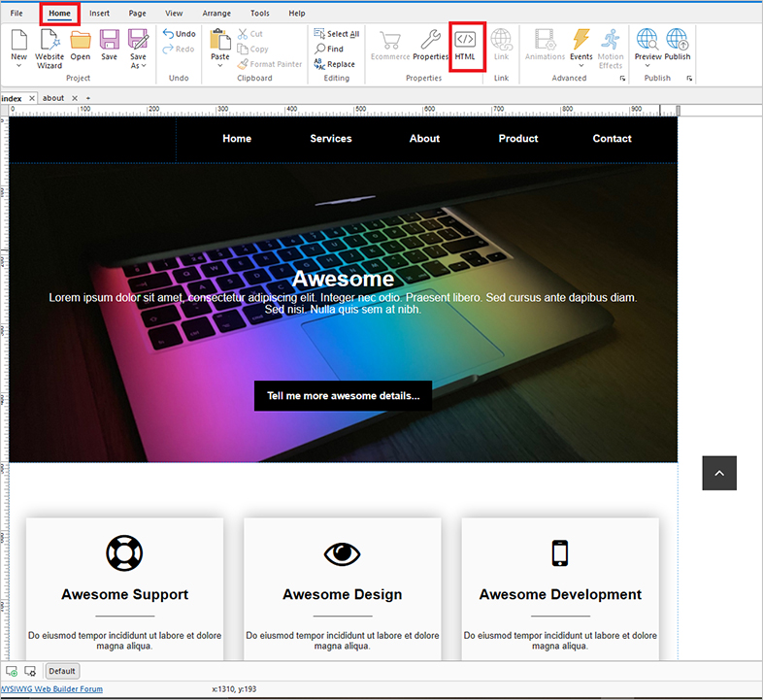
Task: Open the HTML properties tool
Action: 465,45
